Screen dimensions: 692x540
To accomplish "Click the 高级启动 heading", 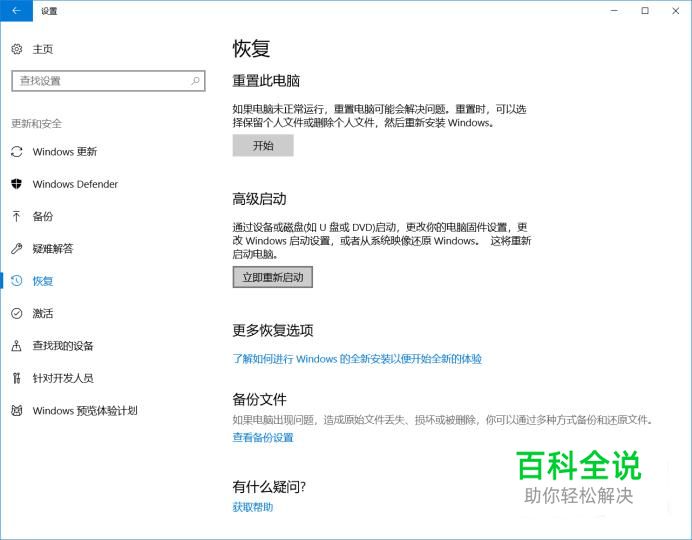I will click(260, 199).
